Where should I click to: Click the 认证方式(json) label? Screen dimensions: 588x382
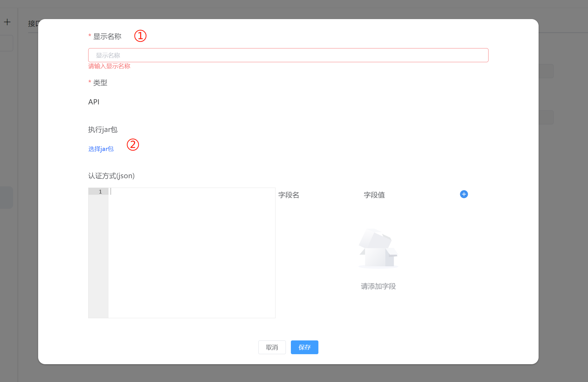(111, 176)
